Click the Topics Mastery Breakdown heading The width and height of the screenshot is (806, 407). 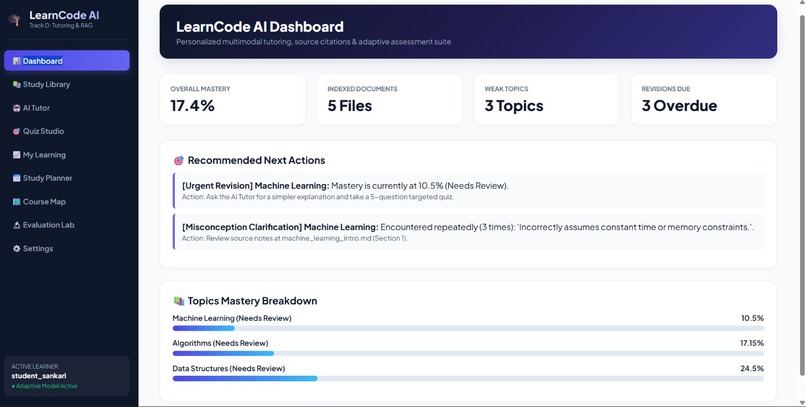tap(252, 301)
